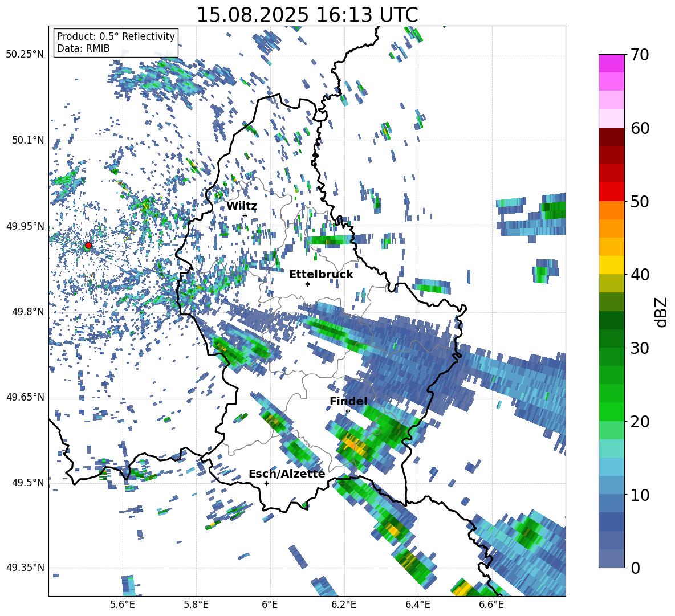Click the 0 value on colorbar
The height and width of the screenshot is (616, 675).
[x=635, y=568]
